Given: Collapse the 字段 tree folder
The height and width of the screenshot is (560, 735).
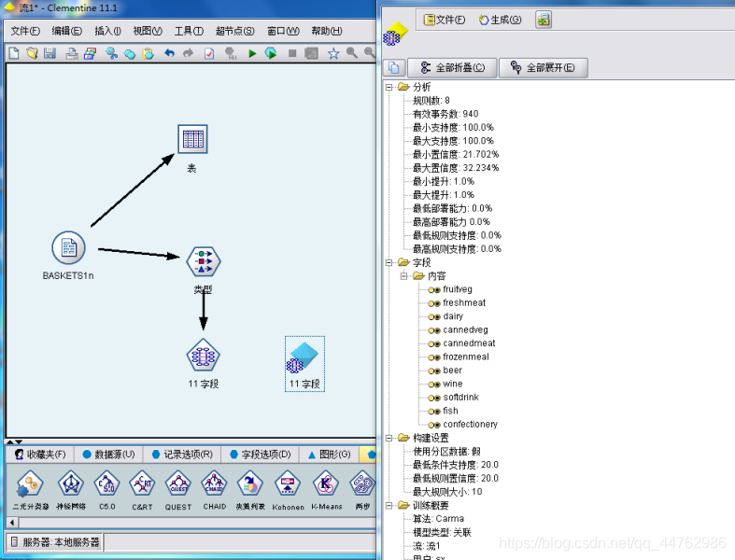Looking at the screenshot, I should point(389,262).
